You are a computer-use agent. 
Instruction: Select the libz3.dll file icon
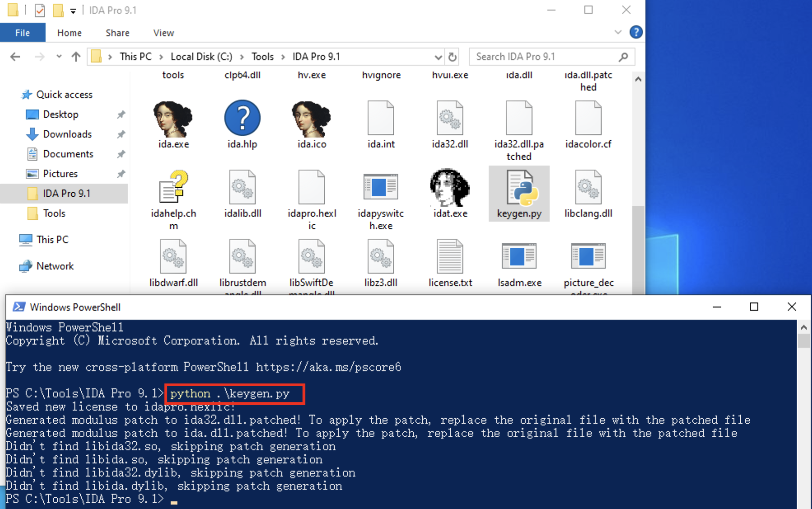(381, 256)
